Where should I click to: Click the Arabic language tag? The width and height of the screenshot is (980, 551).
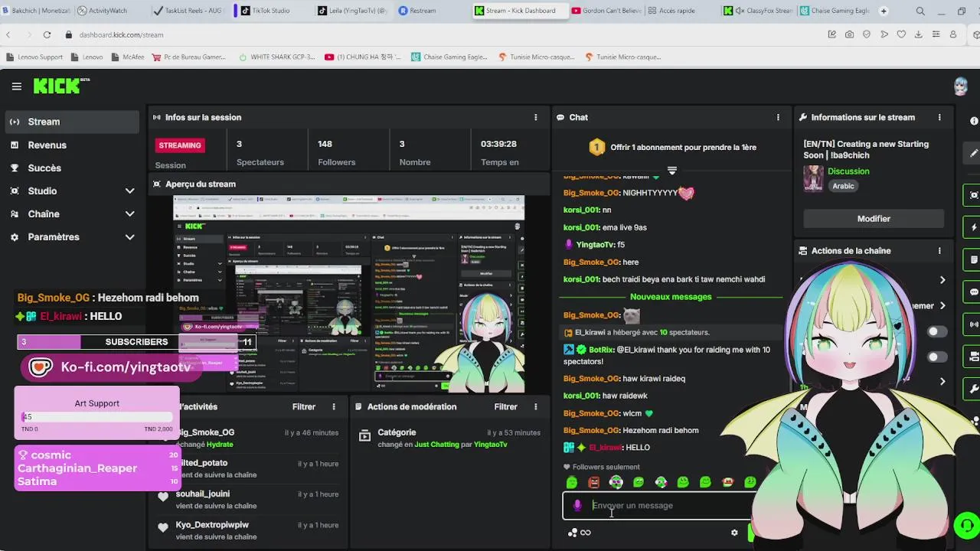(843, 186)
